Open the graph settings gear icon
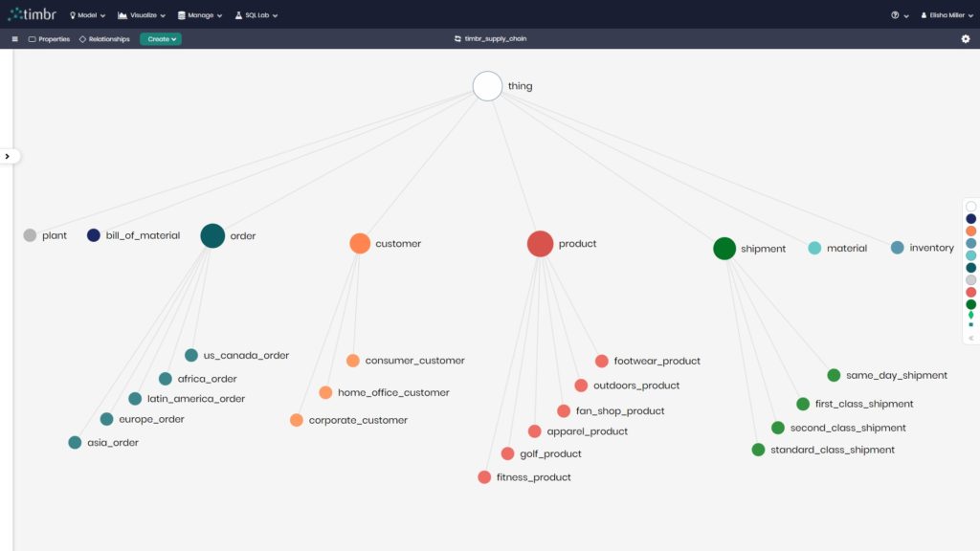Screen dimensions: 980x551 967,38
